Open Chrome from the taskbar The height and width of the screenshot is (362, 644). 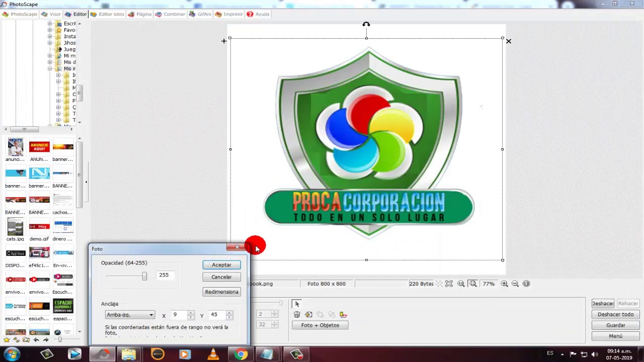(240, 354)
